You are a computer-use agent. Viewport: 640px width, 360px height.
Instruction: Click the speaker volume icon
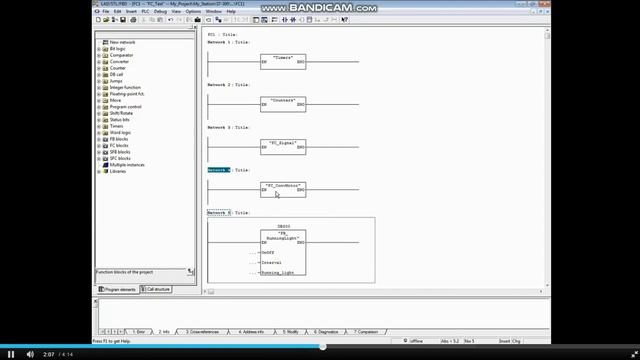tap(30, 354)
